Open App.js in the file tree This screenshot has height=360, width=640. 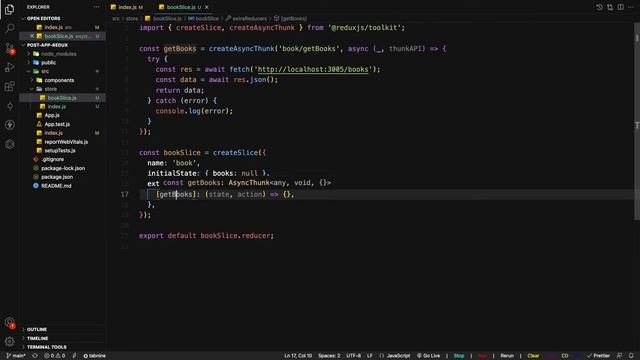click(x=52, y=116)
